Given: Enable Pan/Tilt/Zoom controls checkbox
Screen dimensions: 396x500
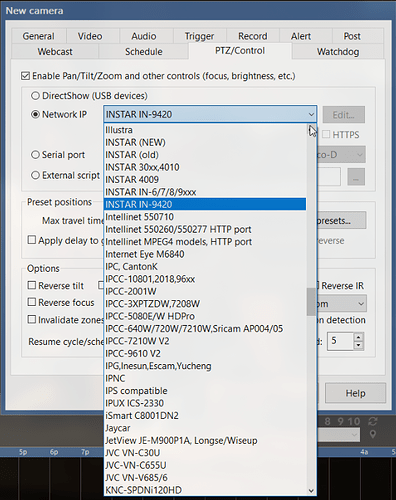Looking at the screenshot, I should point(25,76).
